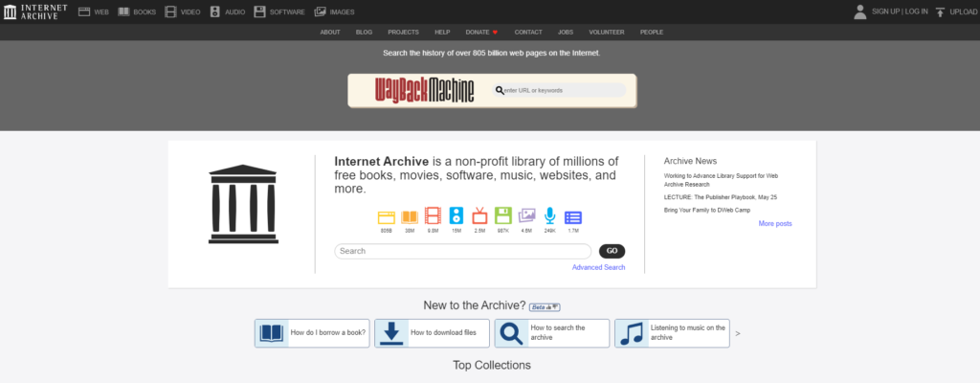Open the People menu item

point(651,32)
